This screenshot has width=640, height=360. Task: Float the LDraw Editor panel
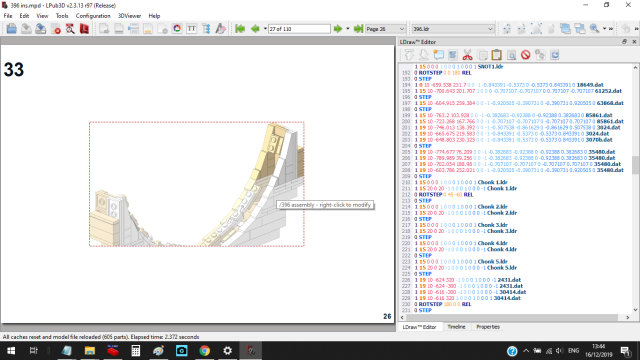[x=624, y=42]
